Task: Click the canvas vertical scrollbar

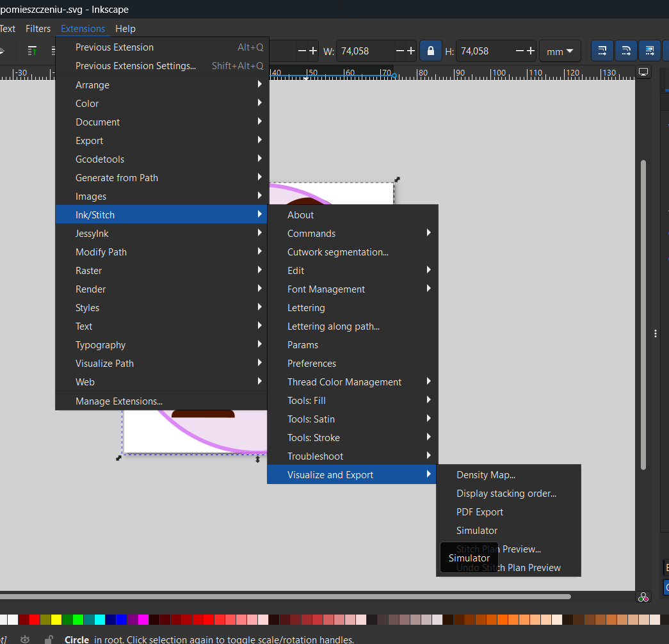Action: pyautogui.click(x=643, y=315)
